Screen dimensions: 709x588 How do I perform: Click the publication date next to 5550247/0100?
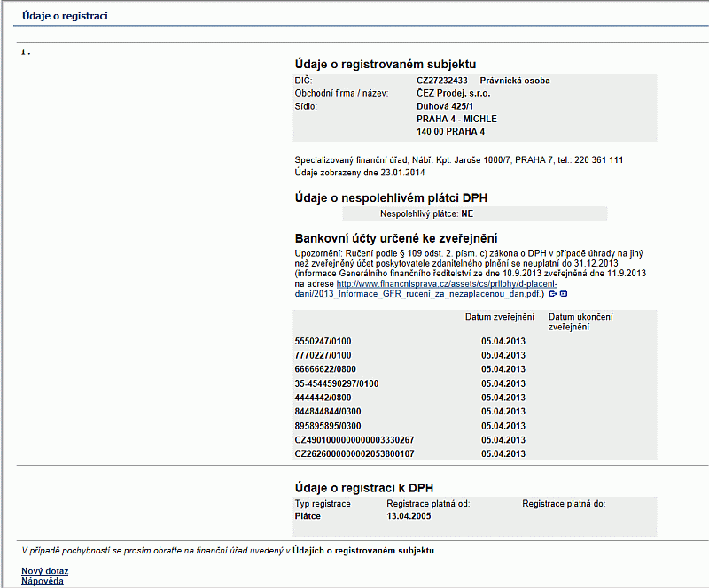(x=503, y=341)
